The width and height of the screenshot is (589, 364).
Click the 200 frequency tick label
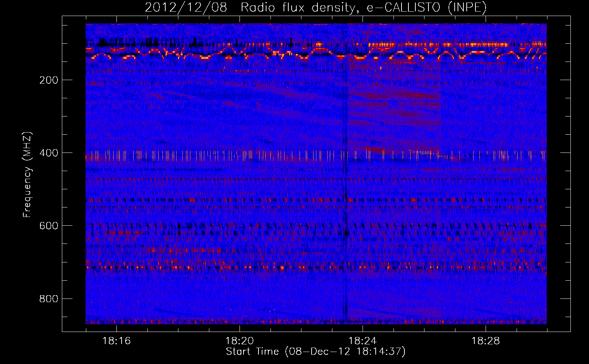click(x=49, y=80)
